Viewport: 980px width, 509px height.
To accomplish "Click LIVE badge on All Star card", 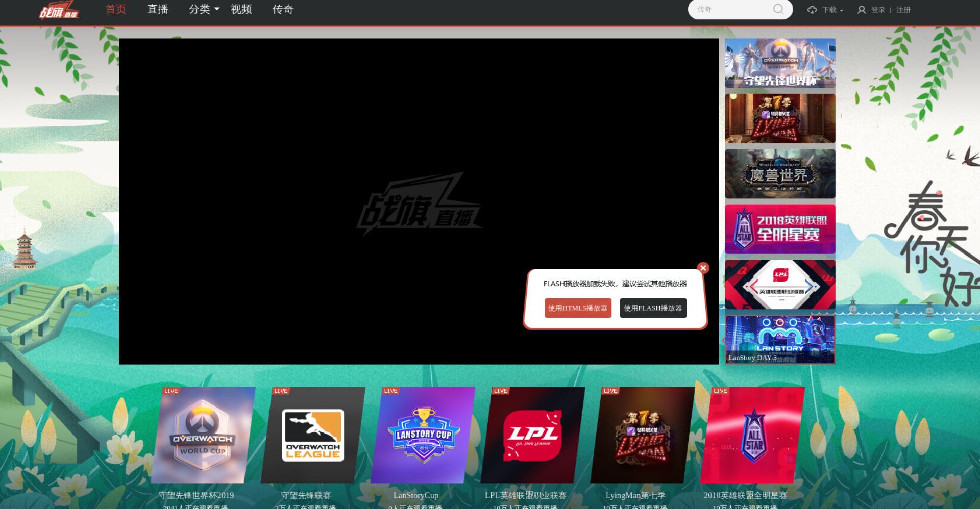I will [720, 391].
